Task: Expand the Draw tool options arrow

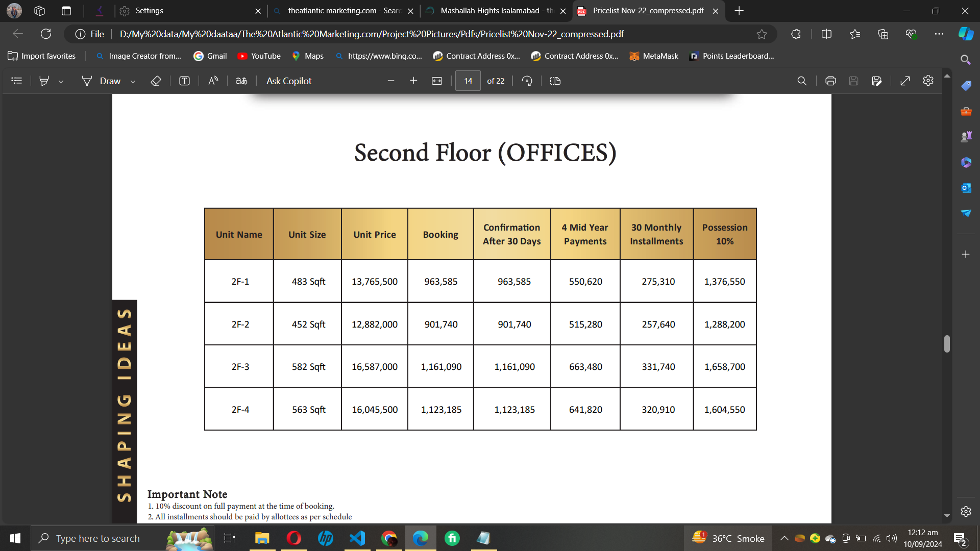Action: tap(133, 81)
